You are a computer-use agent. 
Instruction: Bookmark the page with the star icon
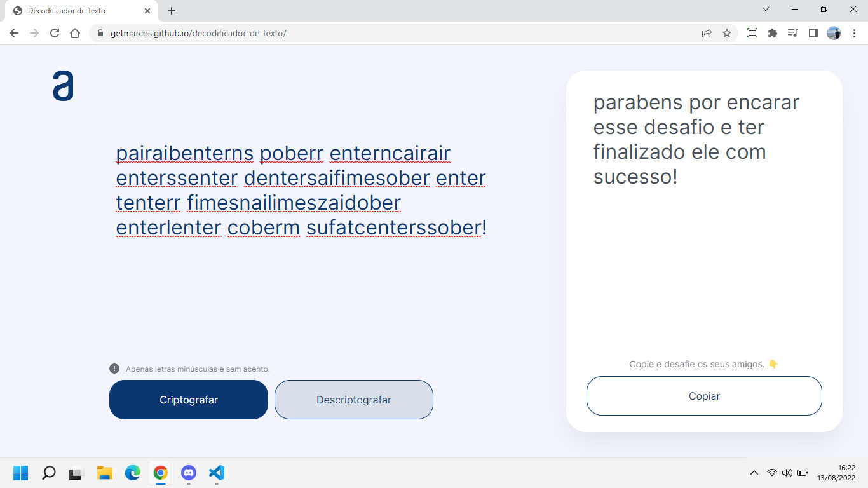click(726, 32)
